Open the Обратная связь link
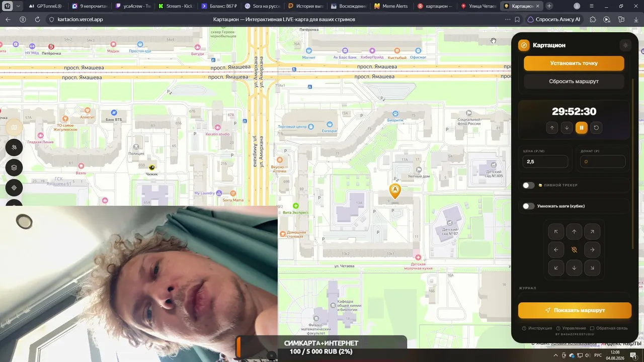The height and width of the screenshot is (362, 644). click(x=609, y=328)
